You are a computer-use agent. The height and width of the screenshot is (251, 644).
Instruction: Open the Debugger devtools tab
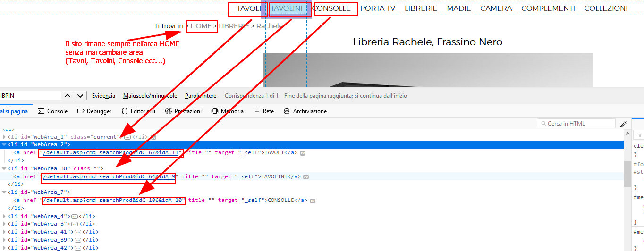click(x=94, y=111)
